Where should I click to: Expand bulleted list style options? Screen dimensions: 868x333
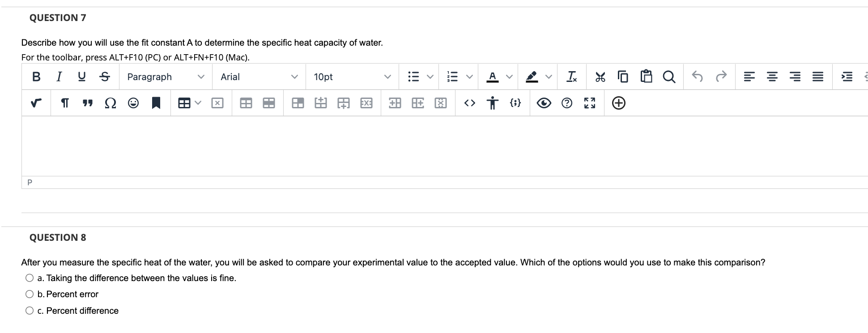pos(430,77)
